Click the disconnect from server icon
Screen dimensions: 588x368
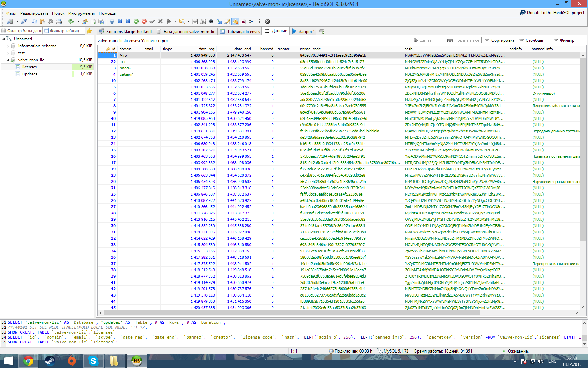[x=24, y=21]
